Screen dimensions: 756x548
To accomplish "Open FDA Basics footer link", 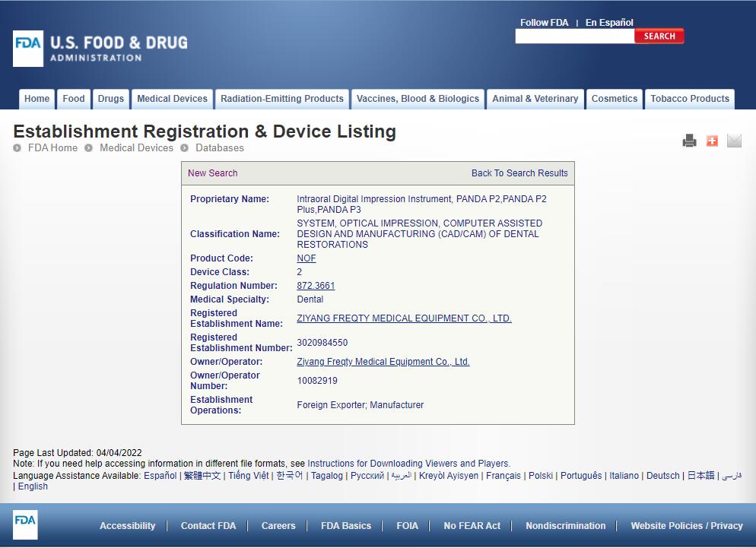I will (x=346, y=526).
